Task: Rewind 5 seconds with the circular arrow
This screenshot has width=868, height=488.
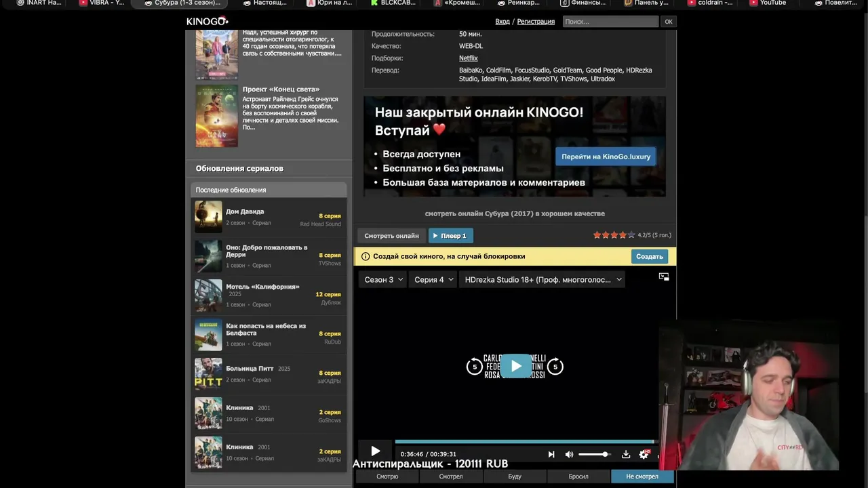Action: click(475, 367)
